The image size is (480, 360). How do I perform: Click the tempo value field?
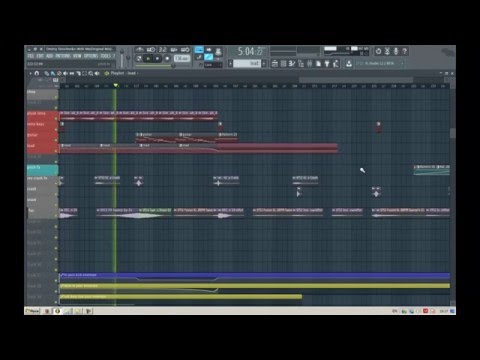[182, 58]
